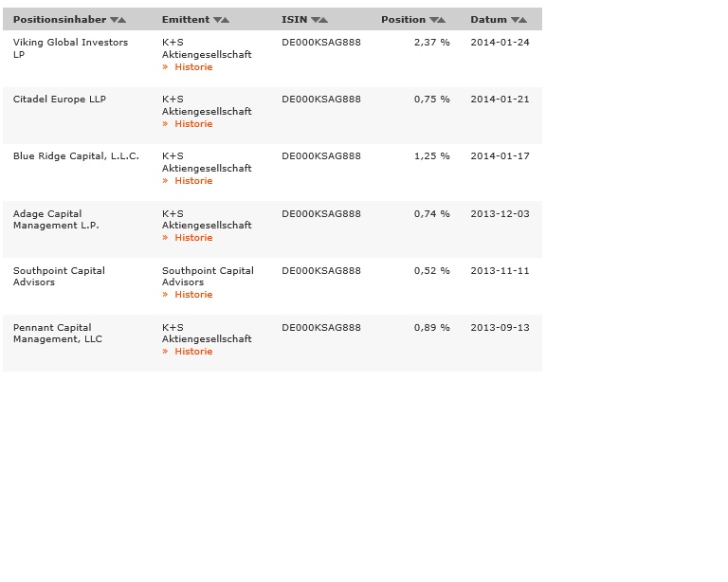The height and width of the screenshot is (582, 728).
Task: Select the Pennant Capital Management, LLC cell
Action: coord(58,334)
